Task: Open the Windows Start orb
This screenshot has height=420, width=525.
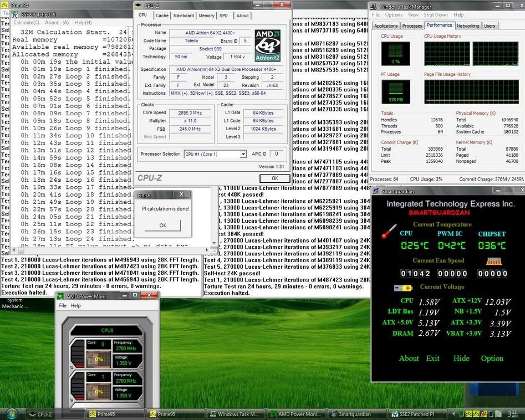Action: (x=12, y=414)
